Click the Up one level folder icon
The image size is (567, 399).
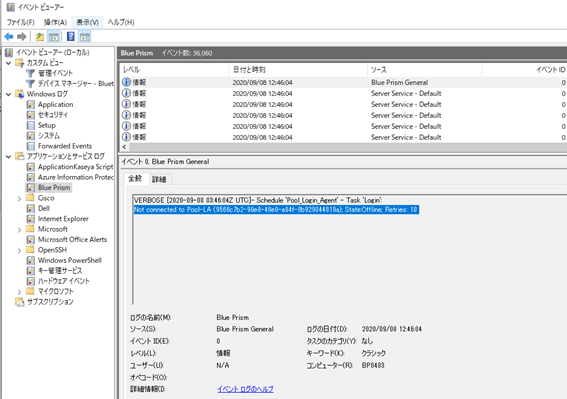point(40,37)
